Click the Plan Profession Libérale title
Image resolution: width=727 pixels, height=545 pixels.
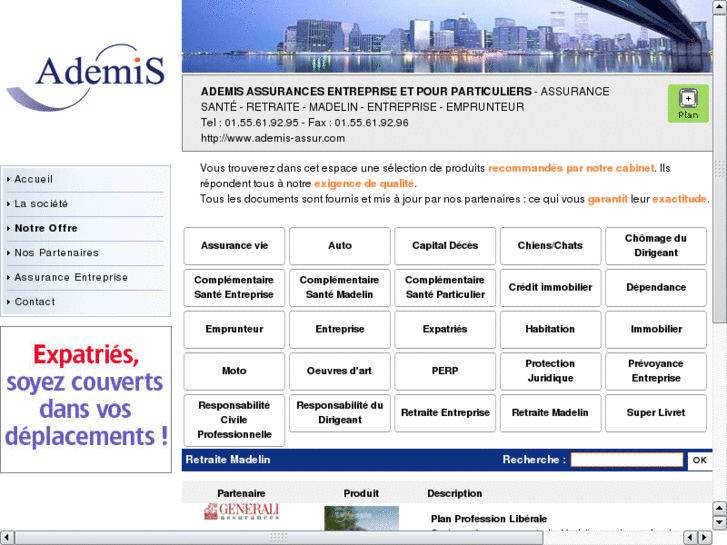(x=489, y=519)
